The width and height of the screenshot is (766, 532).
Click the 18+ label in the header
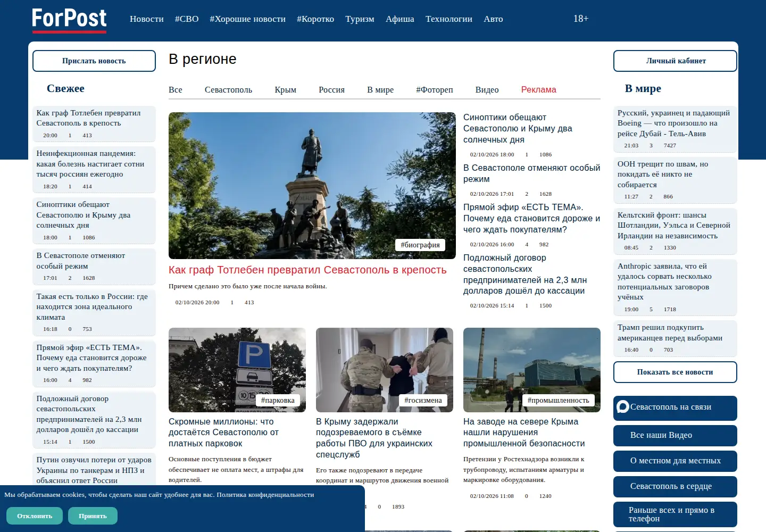[581, 19]
